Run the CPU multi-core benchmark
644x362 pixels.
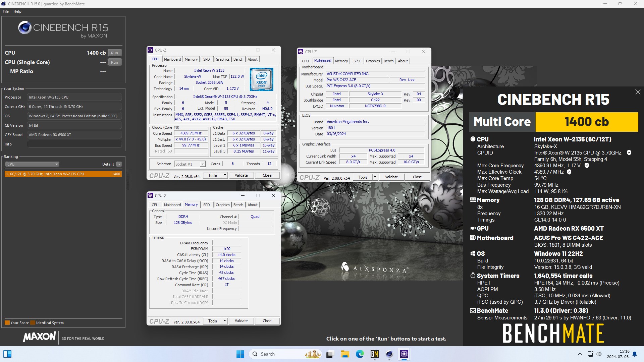tap(114, 53)
